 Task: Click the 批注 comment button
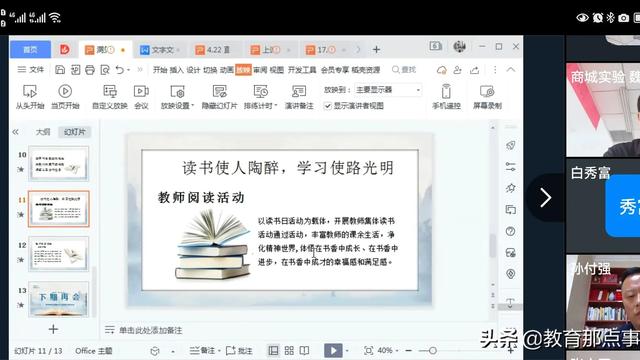239,350
